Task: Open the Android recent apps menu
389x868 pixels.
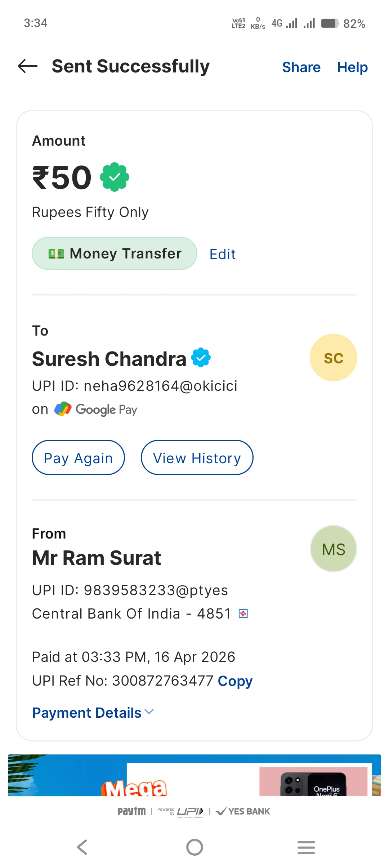Action: [306, 847]
